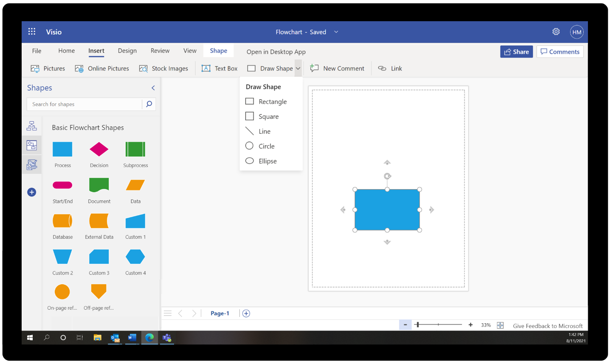610x364 pixels.
Task: Click the Pictures insert icon
Action: 48,68
